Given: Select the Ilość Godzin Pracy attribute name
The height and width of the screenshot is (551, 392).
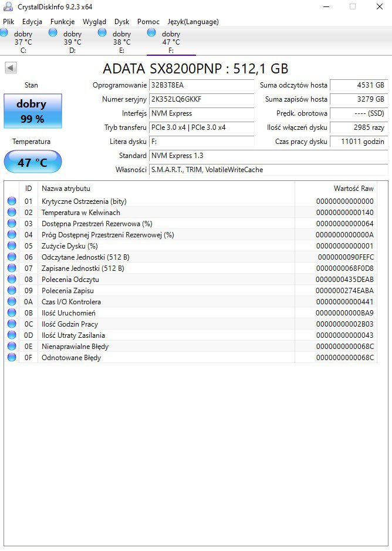Looking at the screenshot, I should 69,324.
